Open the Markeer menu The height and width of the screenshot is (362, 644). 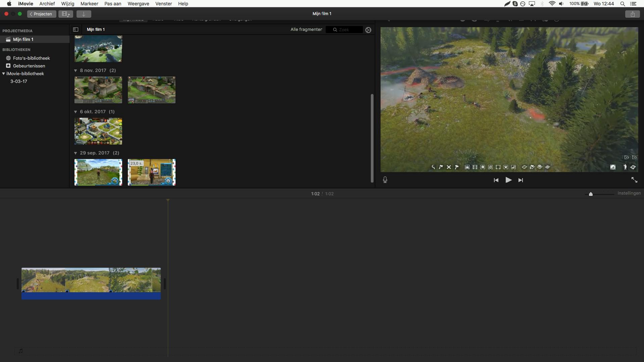click(x=89, y=4)
